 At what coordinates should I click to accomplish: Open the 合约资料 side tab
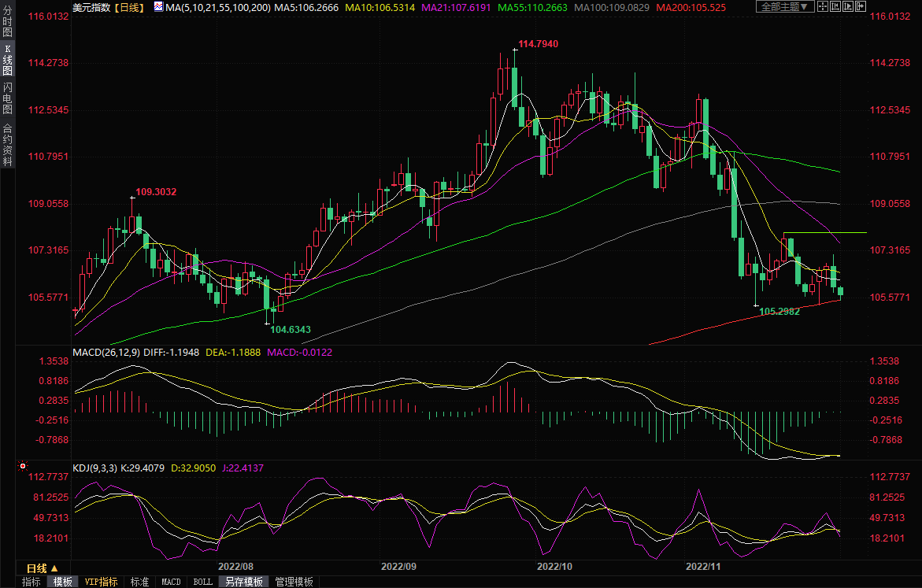pos(7,145)
